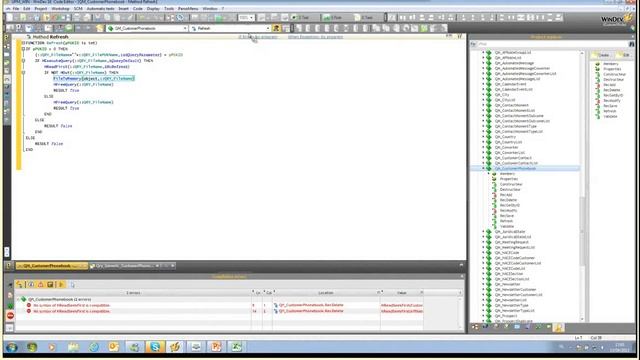
Task: Select Destructor in the right side list
Action: coord(613,80)
